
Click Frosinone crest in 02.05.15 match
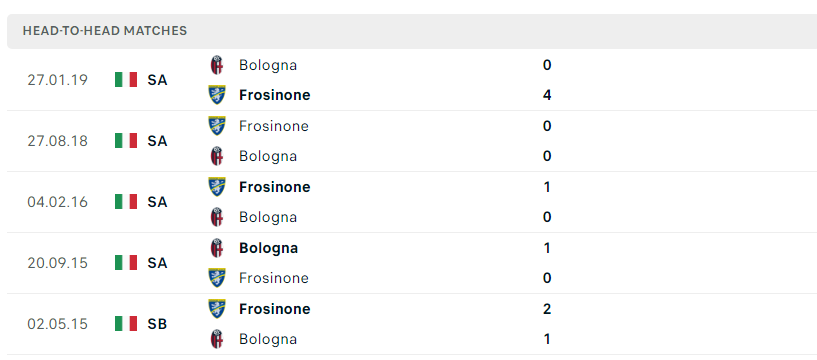pos(217,308)
